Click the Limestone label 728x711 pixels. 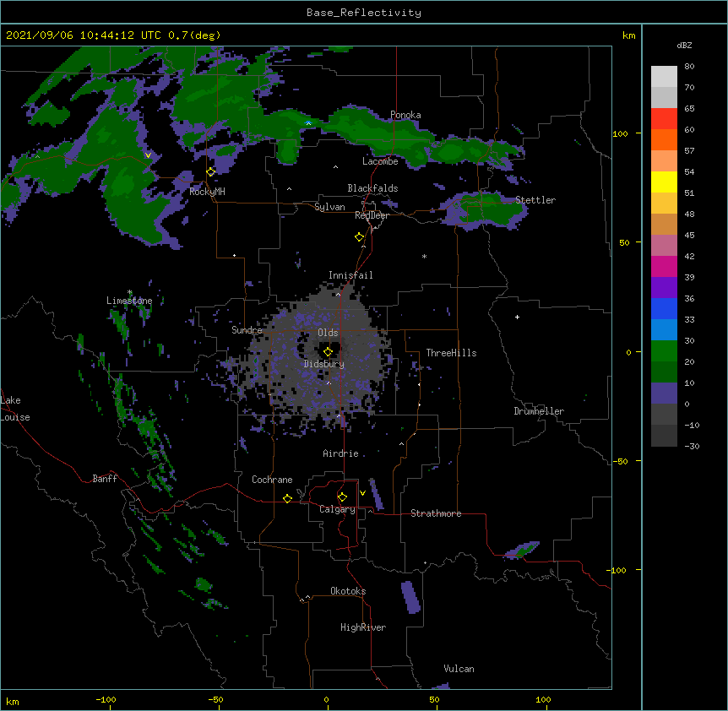tap(129, 301)
